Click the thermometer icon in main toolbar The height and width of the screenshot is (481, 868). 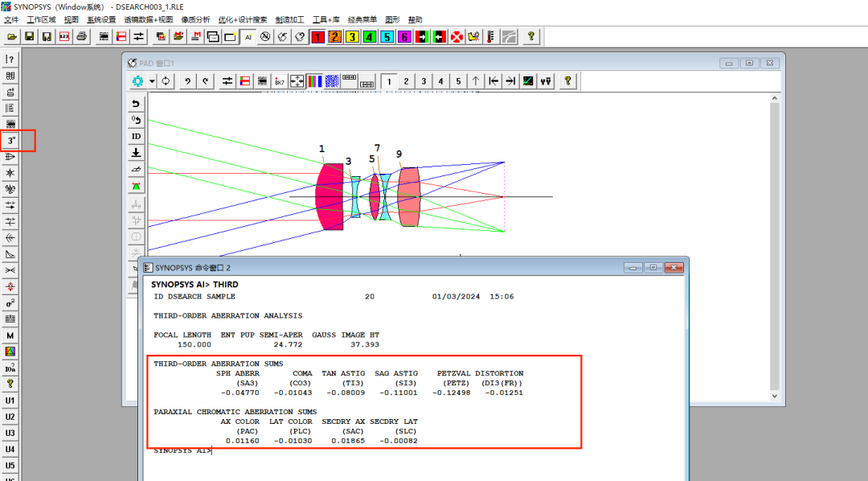click(x=491, y=36)
